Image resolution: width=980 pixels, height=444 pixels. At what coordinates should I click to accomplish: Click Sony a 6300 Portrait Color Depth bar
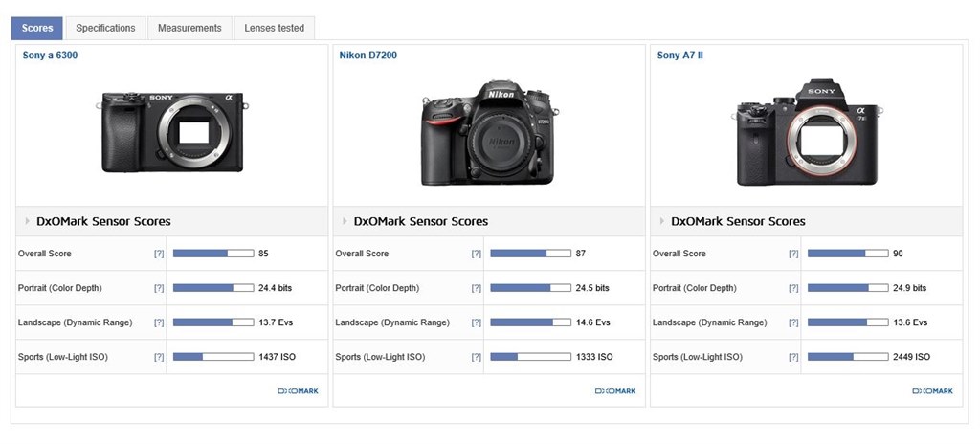click(213, 288)
